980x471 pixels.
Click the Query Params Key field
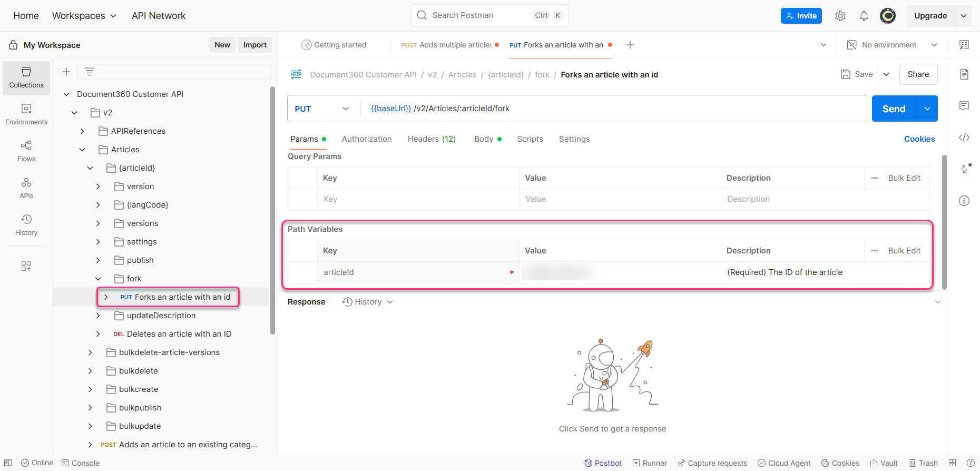pyautogui.click(x=418, y=199)
